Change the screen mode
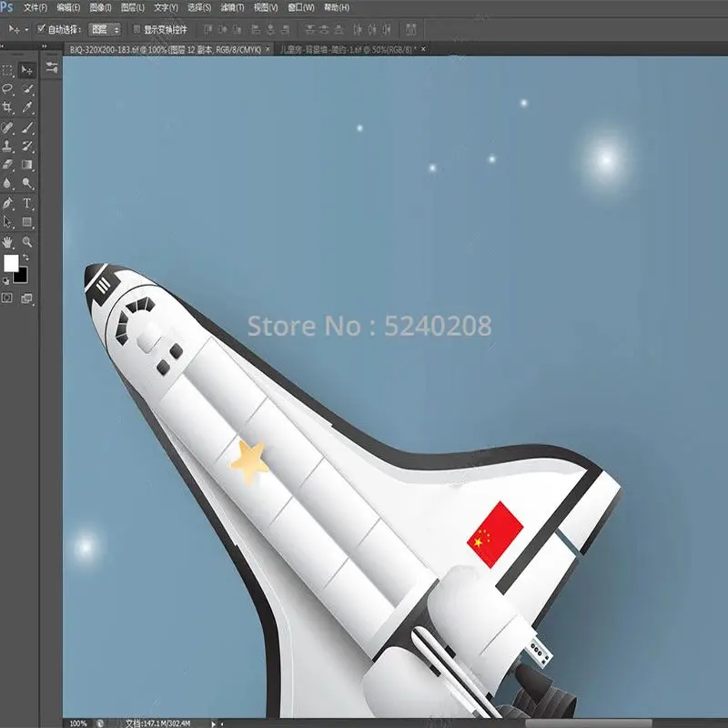This screenshot has width=728, height=728. (x=27, y=298)
